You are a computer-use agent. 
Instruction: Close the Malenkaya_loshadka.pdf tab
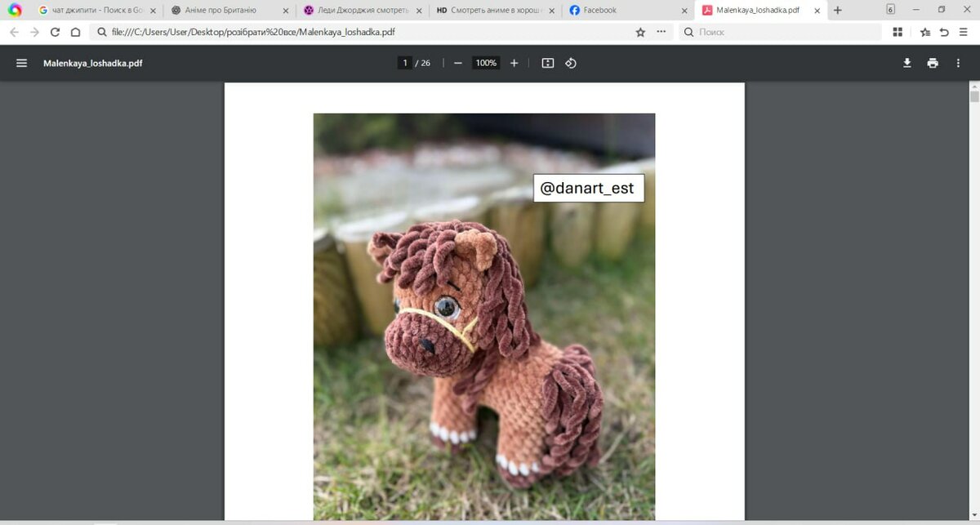pos(817,11)
